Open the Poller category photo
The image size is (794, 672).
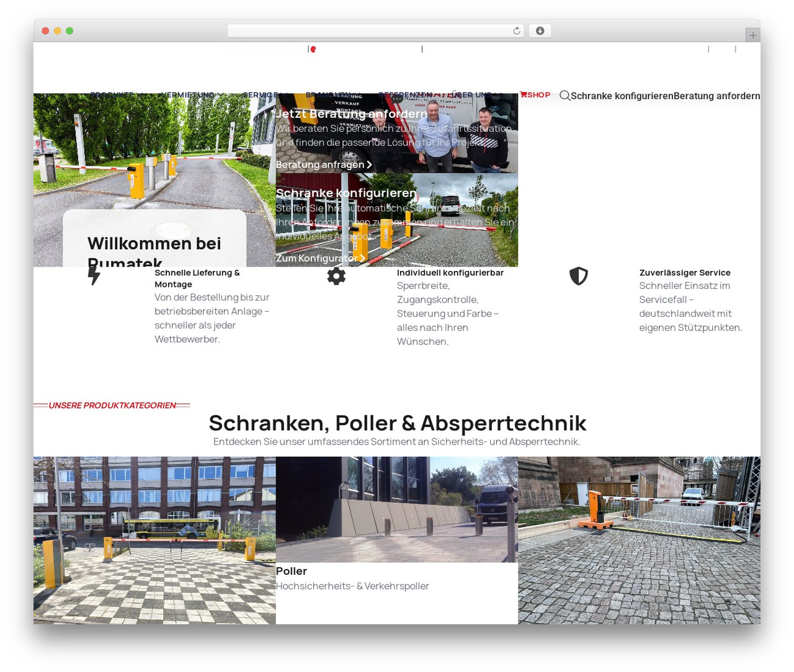(397, 510)
